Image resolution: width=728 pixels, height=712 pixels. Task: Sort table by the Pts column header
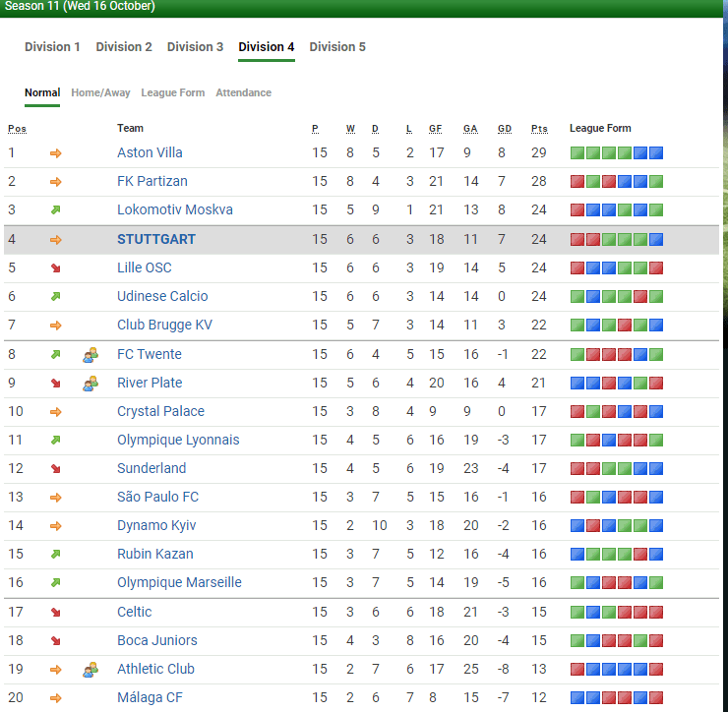coord(539,129)
